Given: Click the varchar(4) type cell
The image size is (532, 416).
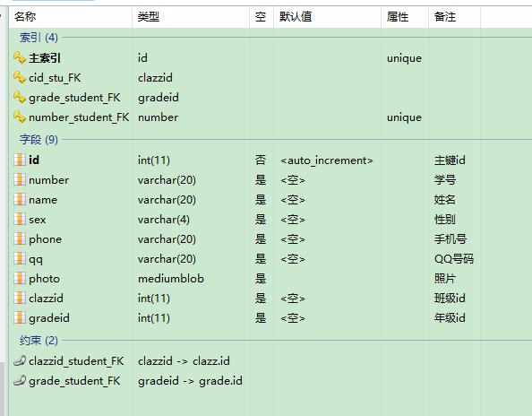Looking at the screenshot, I should pos(164,220).
